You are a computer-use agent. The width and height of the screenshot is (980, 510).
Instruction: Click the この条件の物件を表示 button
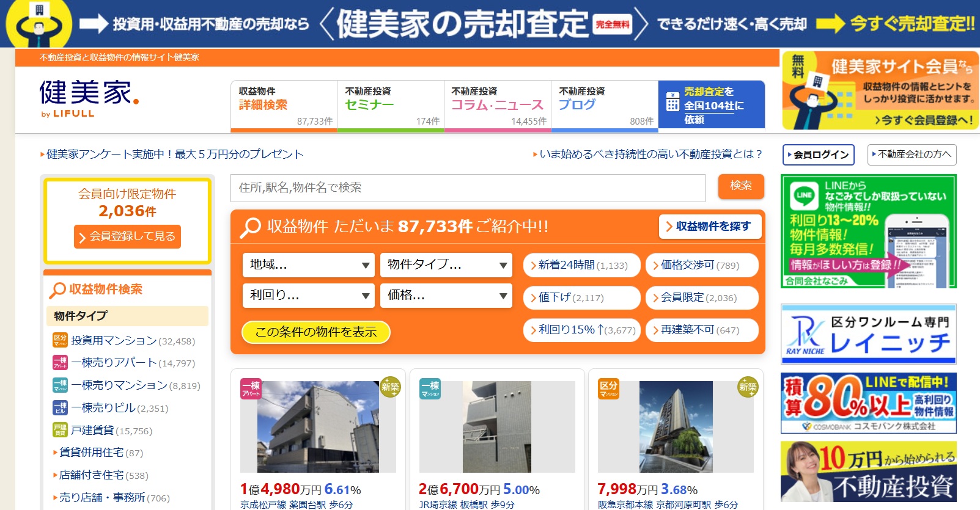click(x=316, y=332)
